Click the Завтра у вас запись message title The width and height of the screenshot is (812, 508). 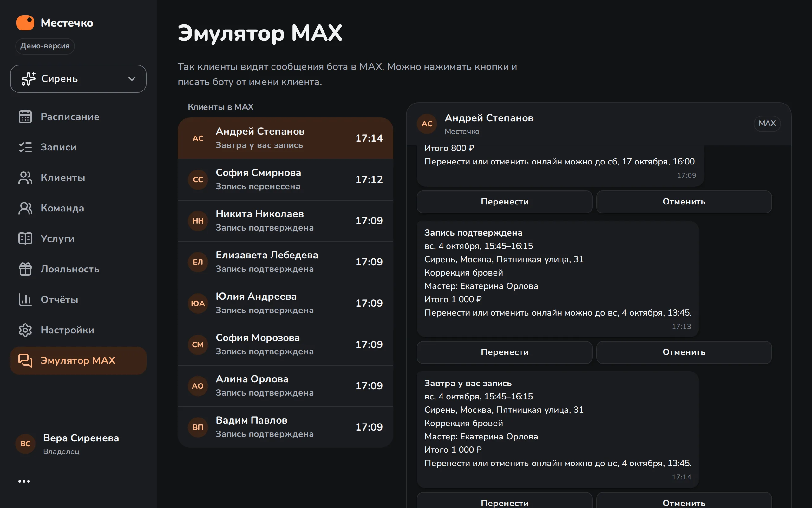[468, 383]
